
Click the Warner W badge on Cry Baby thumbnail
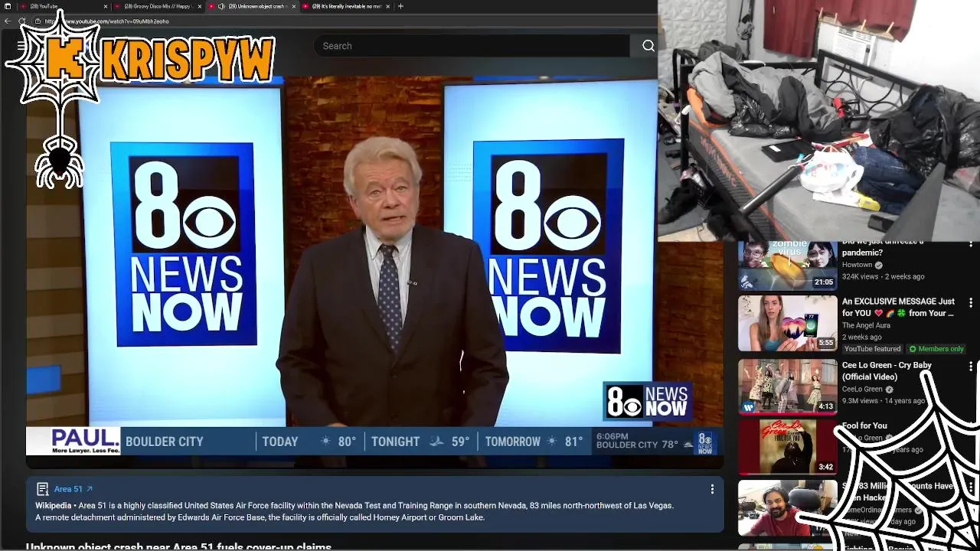click(748, 407)
